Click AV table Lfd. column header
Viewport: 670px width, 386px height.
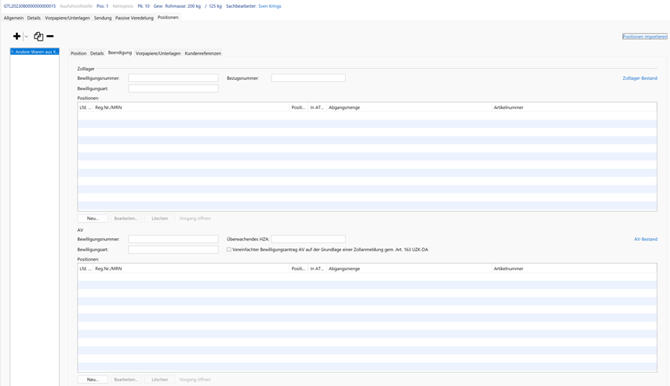[x=85, y=269]
